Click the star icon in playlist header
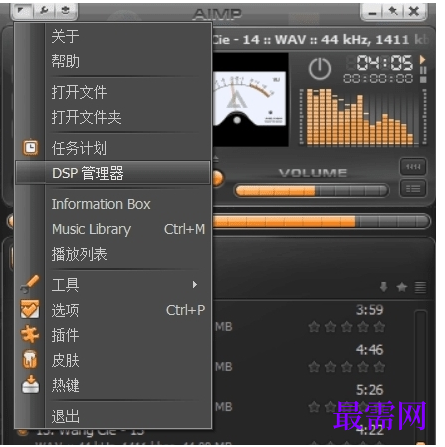The image size is (445, 447). point(402,287)
